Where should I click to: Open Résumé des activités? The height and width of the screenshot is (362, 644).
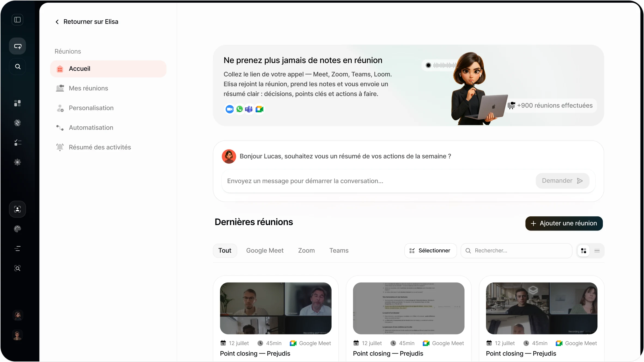point(108,147)
